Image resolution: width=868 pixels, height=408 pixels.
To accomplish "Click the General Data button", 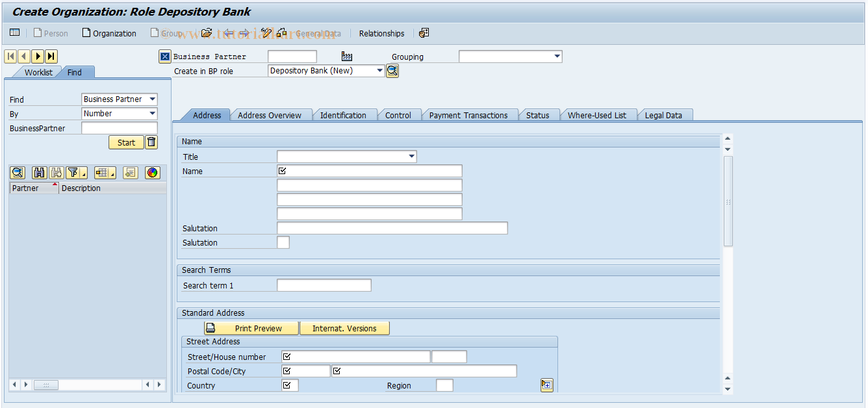I will (x=318, y=33).
